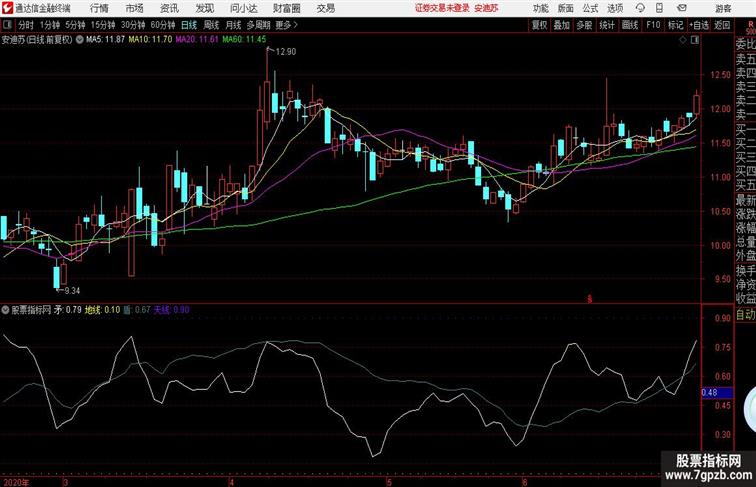This screenshot has width=756, height=487.
Task: Click the MA60: 11.45 label
Action: click(x=244, y=40)
